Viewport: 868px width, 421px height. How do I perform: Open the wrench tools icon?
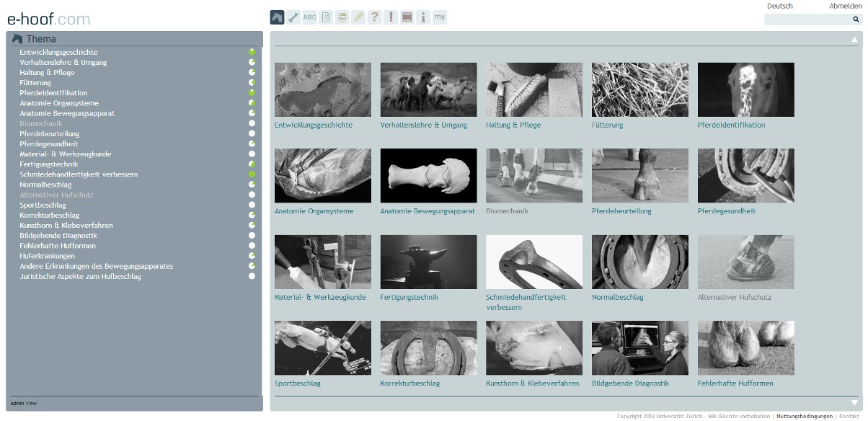coord(293,17)
